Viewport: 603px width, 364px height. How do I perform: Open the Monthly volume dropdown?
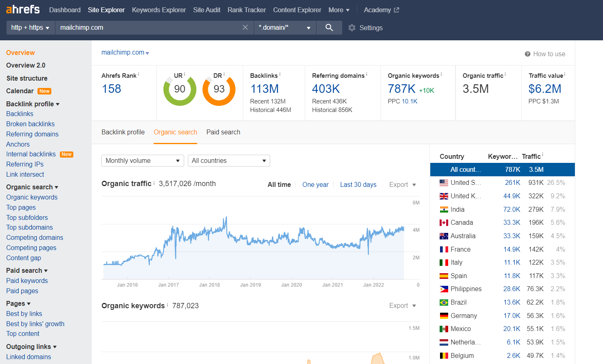tap(143, 160)
